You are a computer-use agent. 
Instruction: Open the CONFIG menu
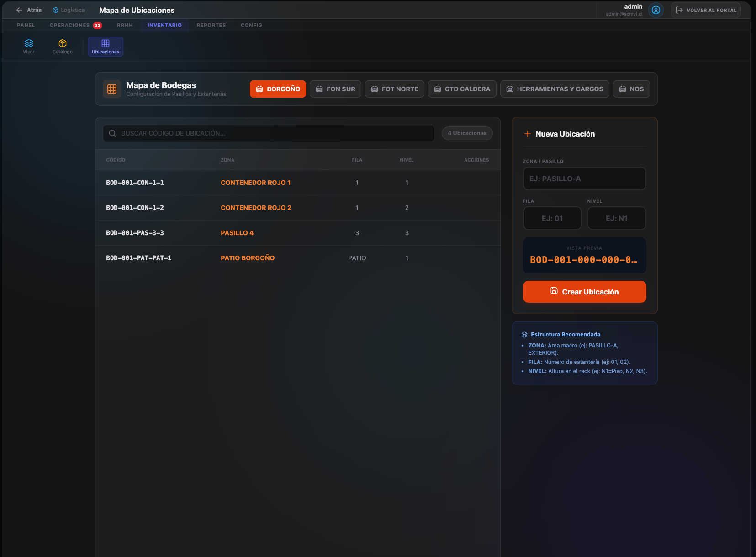coord(252,25)
